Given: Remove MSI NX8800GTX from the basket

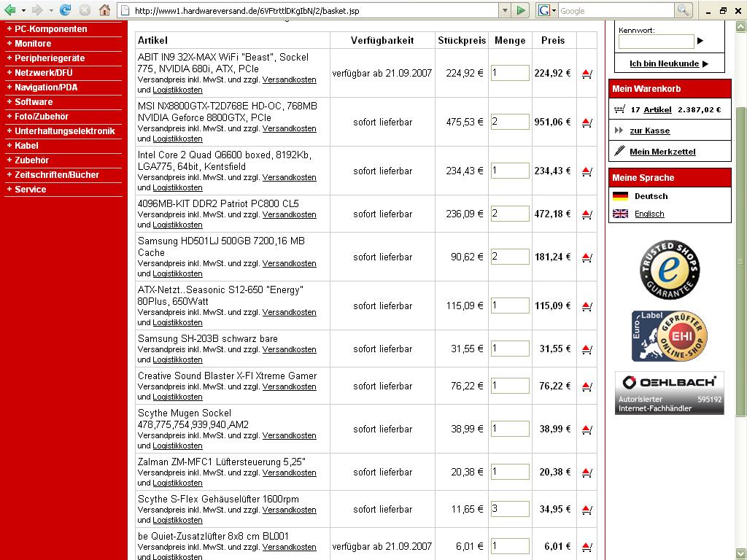Looking at the screenshot, I should coord(587,122).
